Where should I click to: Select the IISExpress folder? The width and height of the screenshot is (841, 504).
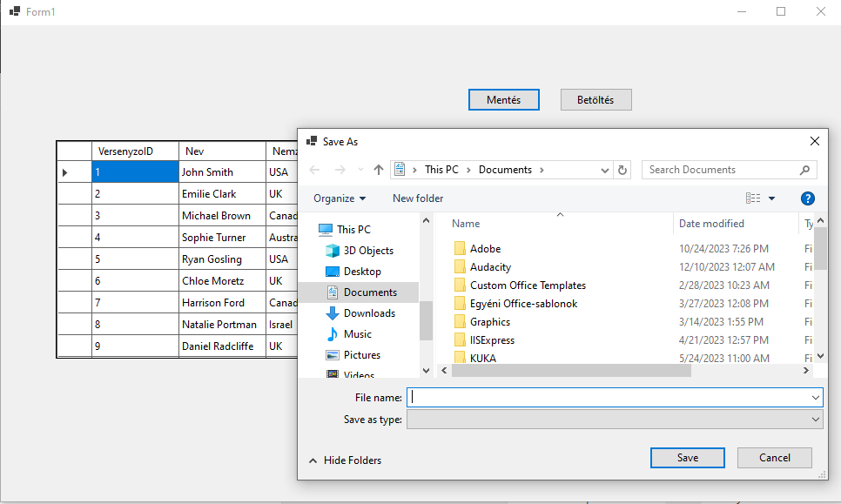click(x=492, y=340)
